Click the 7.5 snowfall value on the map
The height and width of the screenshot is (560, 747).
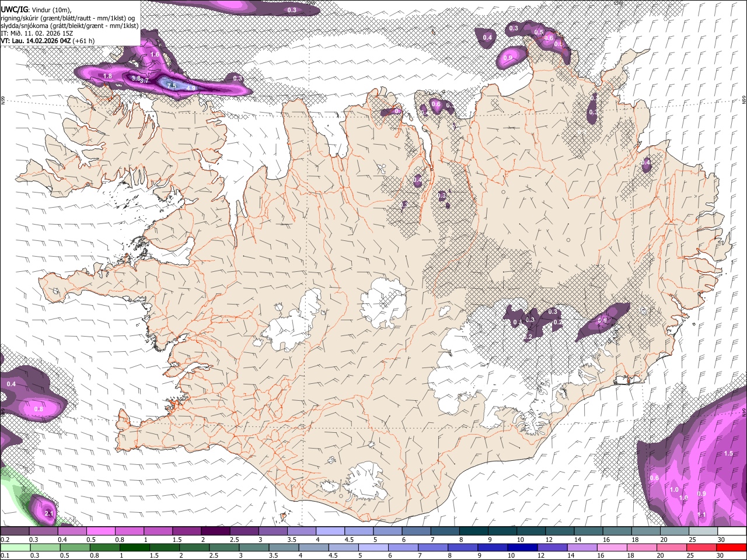coord(171,86)
